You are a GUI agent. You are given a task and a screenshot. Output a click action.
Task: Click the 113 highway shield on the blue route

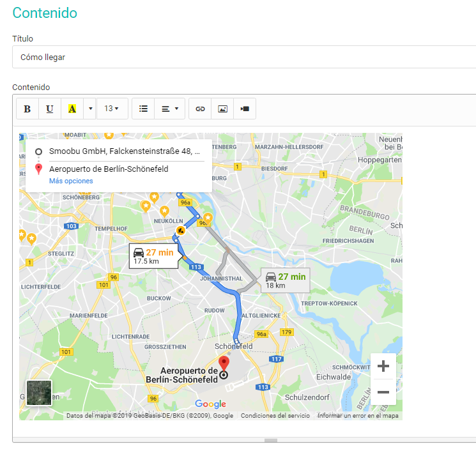(196, 267)
